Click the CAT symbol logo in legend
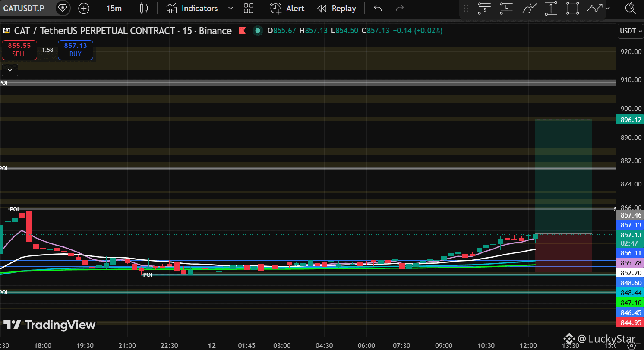The height and width of the screenshot is (350, 644). tap(6, 31)
